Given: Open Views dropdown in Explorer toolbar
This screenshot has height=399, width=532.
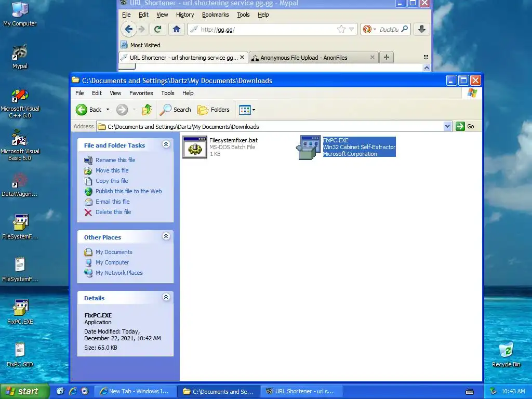Looking at the screenshot, I should point(247,110).
